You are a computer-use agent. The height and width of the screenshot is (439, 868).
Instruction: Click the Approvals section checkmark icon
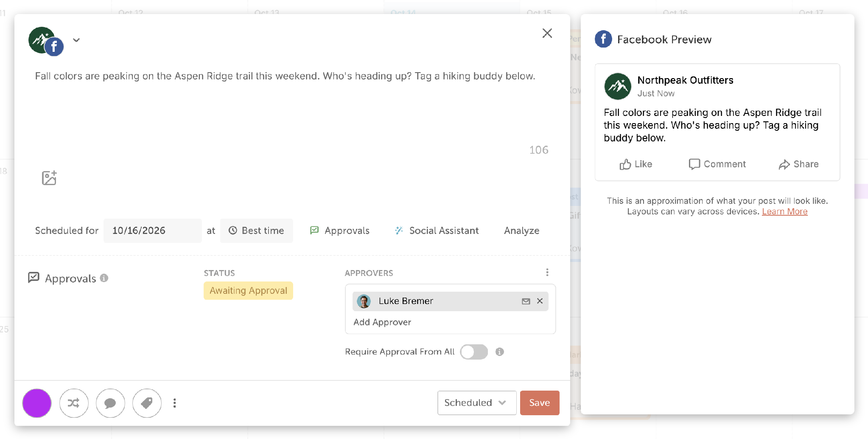34,278
